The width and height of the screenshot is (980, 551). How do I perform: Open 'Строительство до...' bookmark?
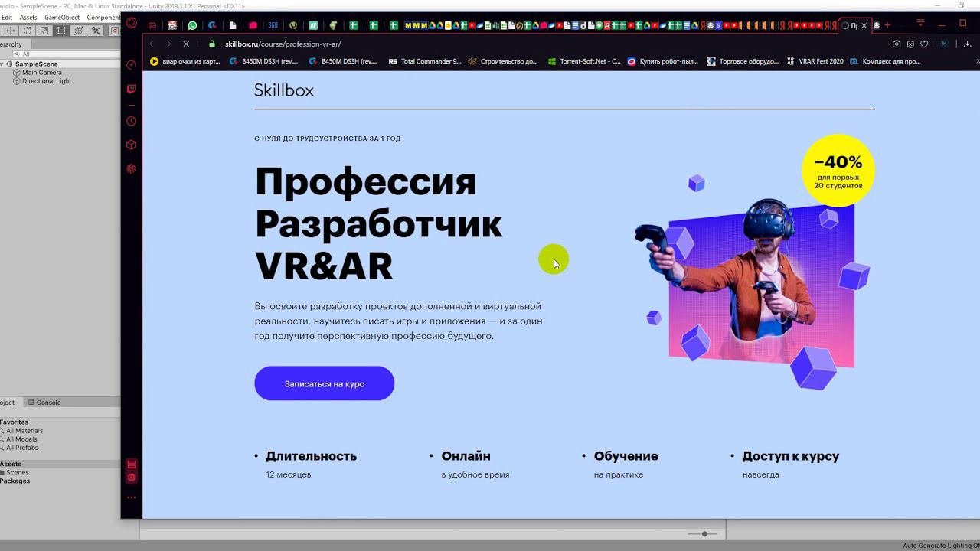point(503,61)
